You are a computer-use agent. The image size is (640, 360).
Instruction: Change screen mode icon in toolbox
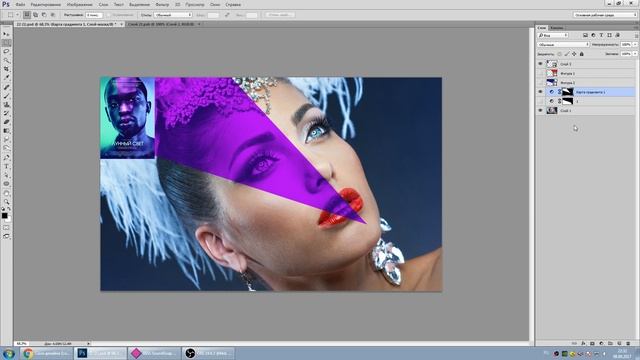[x=6, y=236]
